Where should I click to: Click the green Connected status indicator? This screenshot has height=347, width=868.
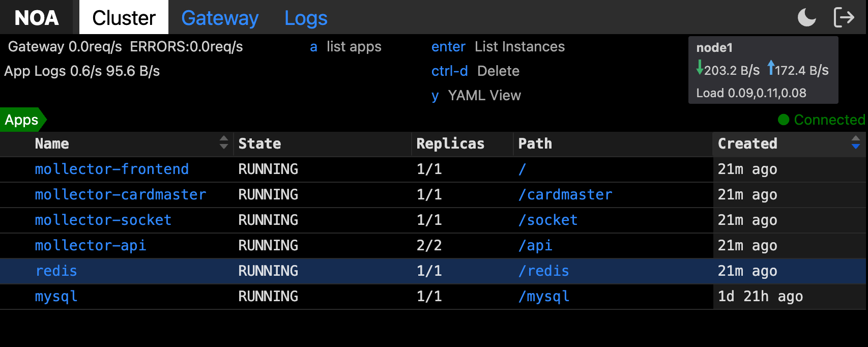[x=821, y=120]
